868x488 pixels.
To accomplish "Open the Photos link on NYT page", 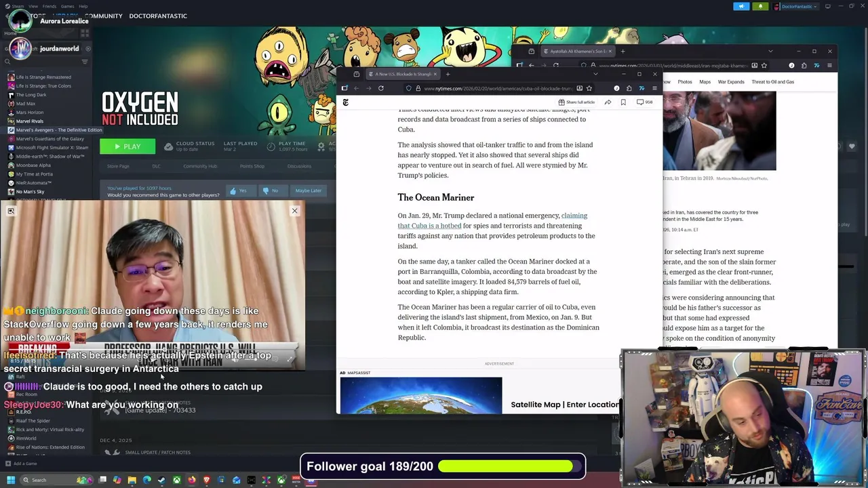I will 685,82.
